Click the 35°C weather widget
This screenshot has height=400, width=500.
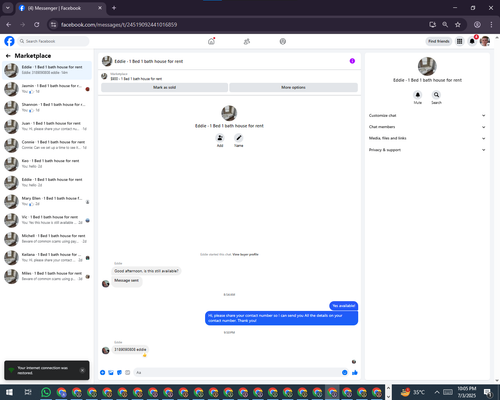click(x=412, y=392)
